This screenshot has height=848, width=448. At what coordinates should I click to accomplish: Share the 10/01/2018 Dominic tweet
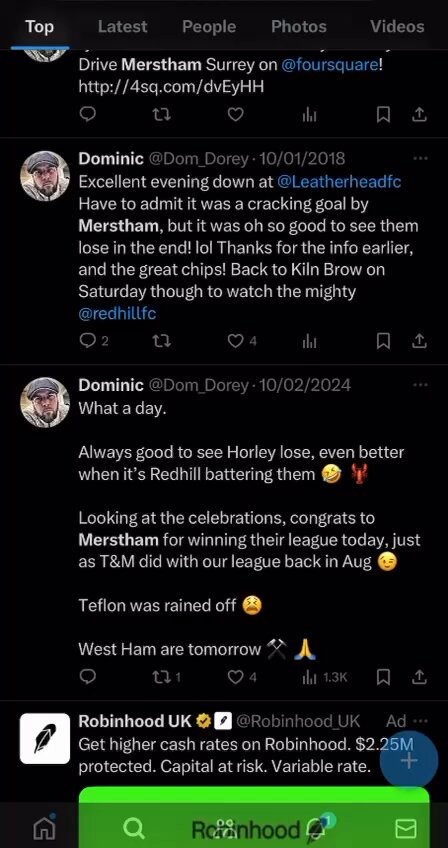[420, 341]
